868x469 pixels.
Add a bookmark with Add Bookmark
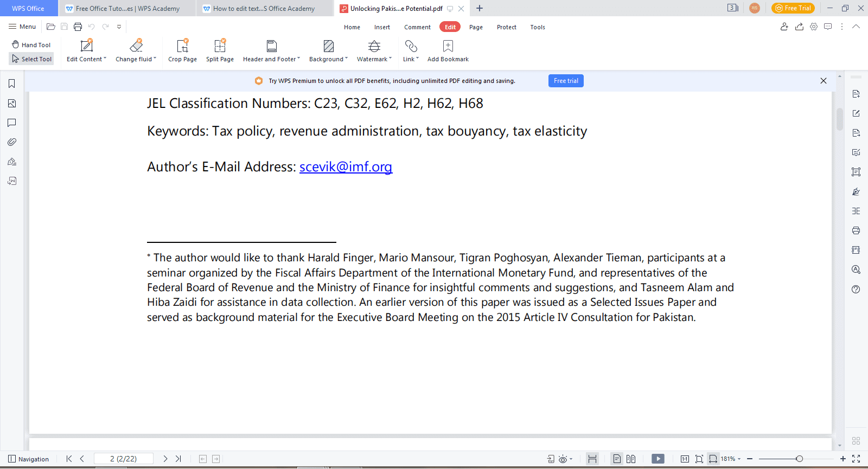448,51
